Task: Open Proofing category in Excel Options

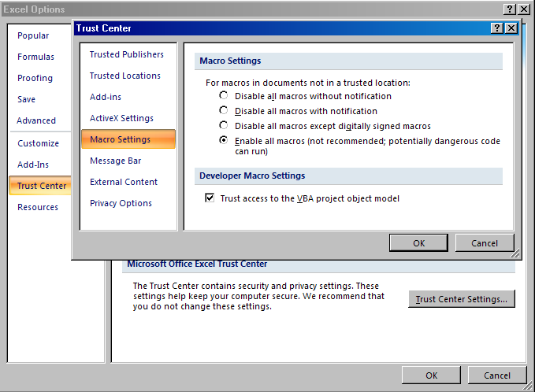Action: click(x=35, y=79)
